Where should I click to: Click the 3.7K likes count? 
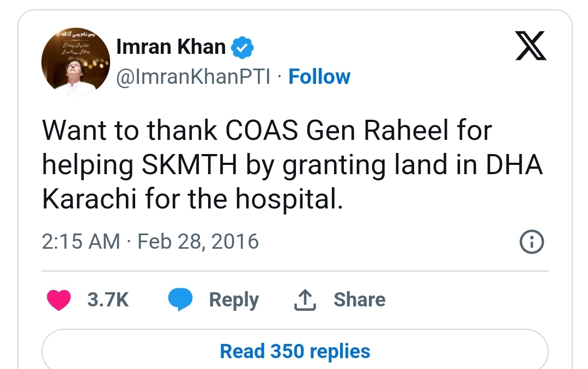(x=108, y=300)
